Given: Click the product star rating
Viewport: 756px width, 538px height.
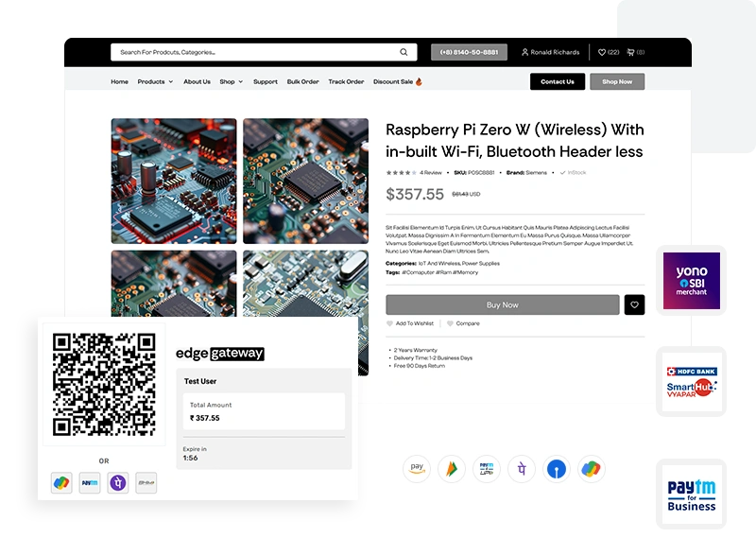Looking at the screenshot, I should pyautogui.click(x=401, y=173).
